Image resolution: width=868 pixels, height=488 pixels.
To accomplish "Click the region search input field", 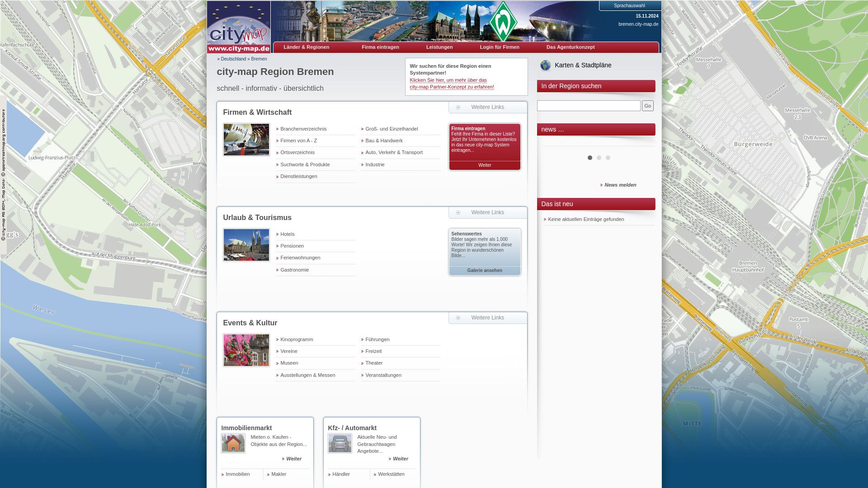I will [x=589, y=106].
